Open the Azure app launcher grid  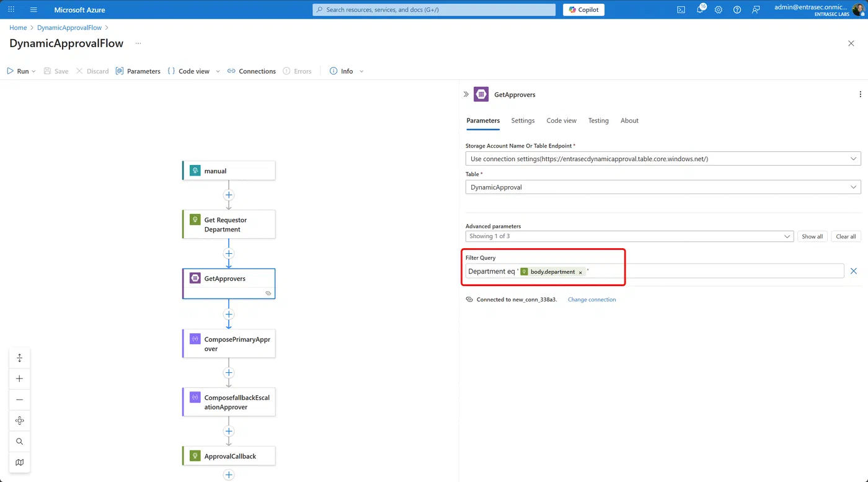point(11,10)
